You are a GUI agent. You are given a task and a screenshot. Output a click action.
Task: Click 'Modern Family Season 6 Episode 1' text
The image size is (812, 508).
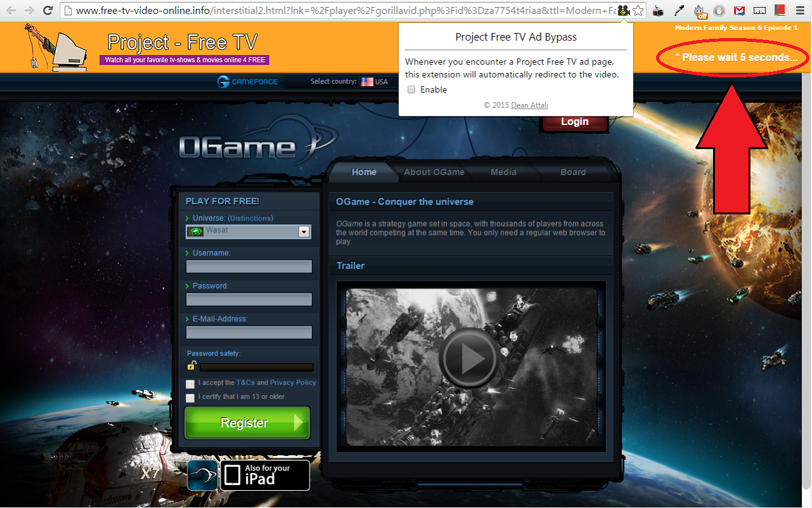(x=737, y=28)
